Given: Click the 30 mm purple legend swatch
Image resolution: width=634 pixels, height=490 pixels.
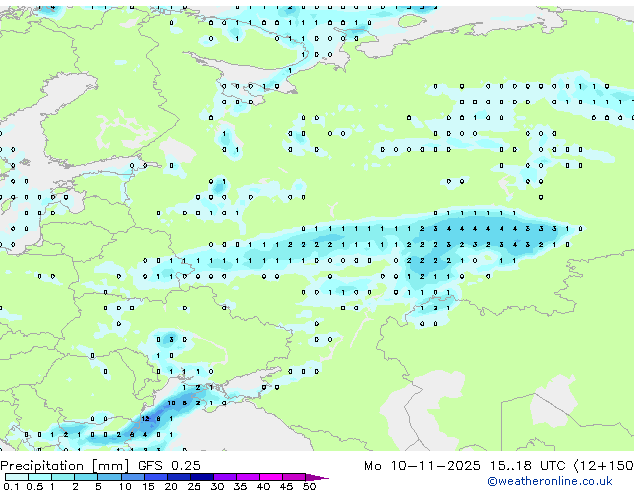Looking at the screenshot, I should pos(225,477).
